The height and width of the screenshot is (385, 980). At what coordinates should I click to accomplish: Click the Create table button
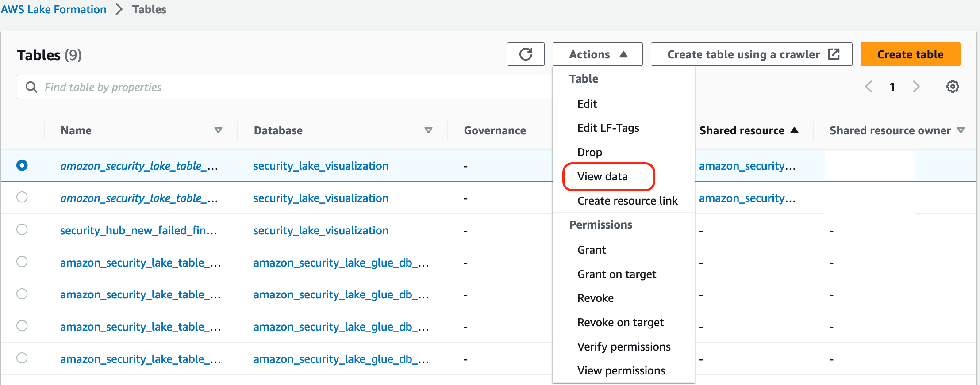[x=910, y=54]
